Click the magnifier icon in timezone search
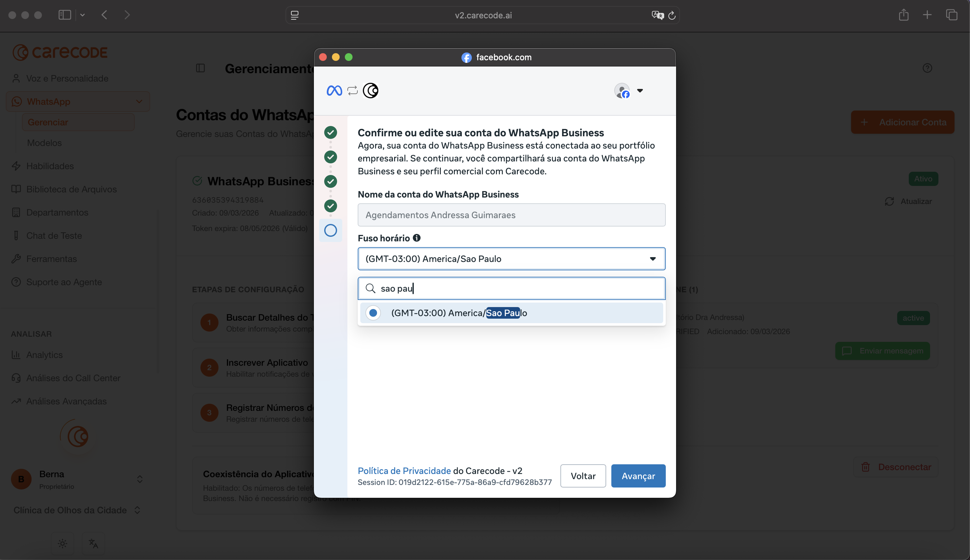This screenshot has width=970, height=560. click(x=370, y=288)
